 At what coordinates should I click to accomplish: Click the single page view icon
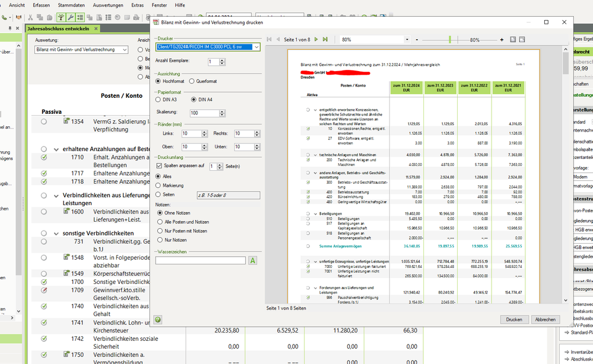pyautogui.click(x=513, y=39)
